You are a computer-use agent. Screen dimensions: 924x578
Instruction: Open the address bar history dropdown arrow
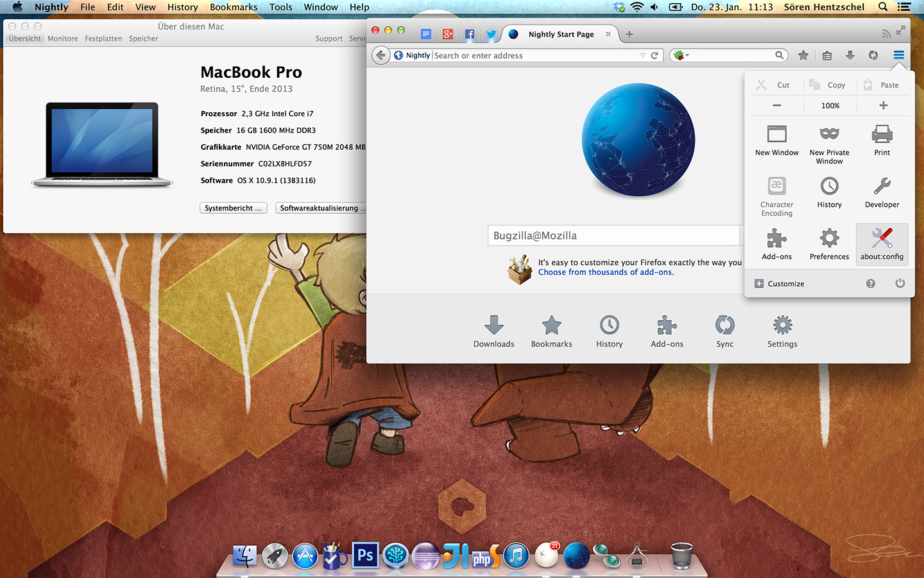643,55
